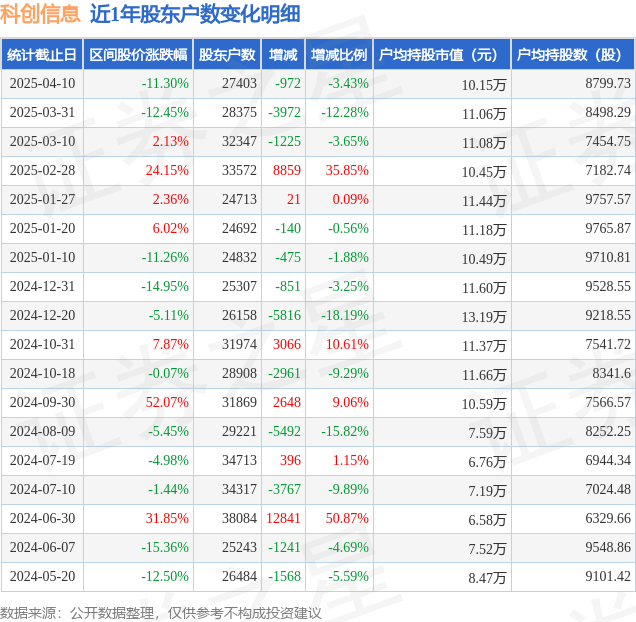Select the date cell 2024-09-30
Viewport: 636px width, 622px height.
pos(43,402)
